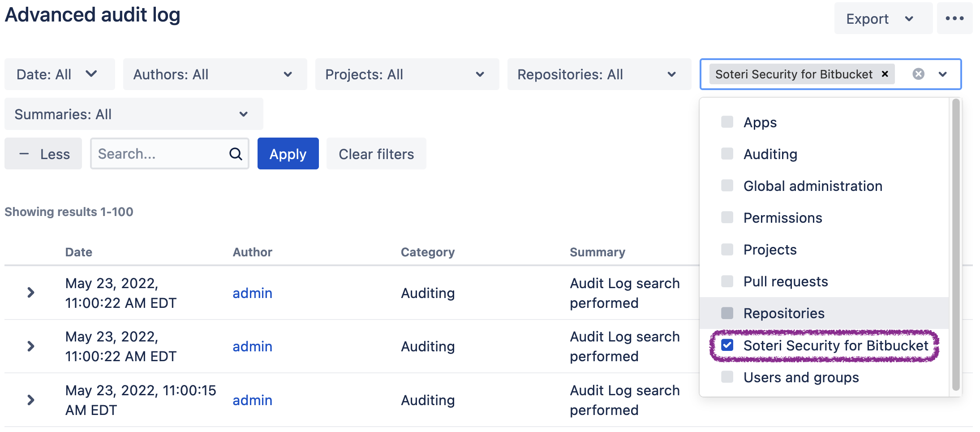Open the three-dots more actions menu
Screen dimensions: 980x432
(x=954, y=18)
